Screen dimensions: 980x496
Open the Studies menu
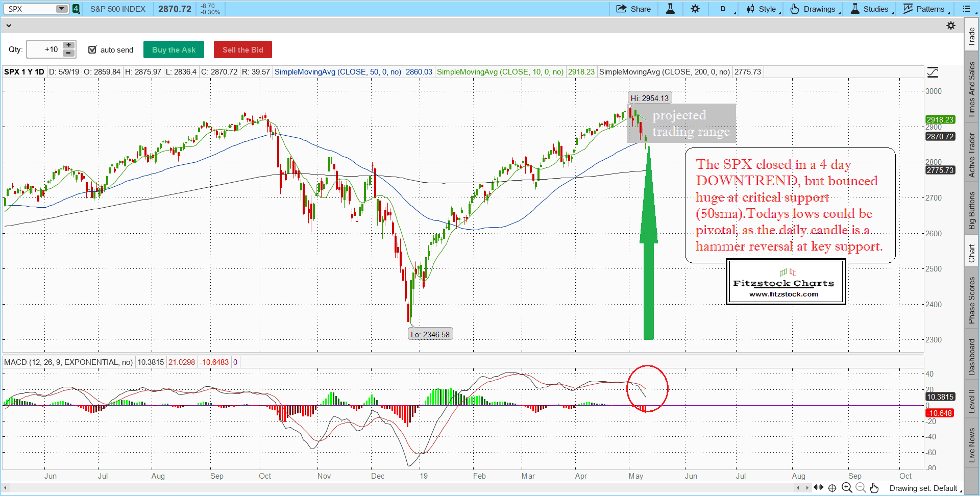(x=870, y=9)
